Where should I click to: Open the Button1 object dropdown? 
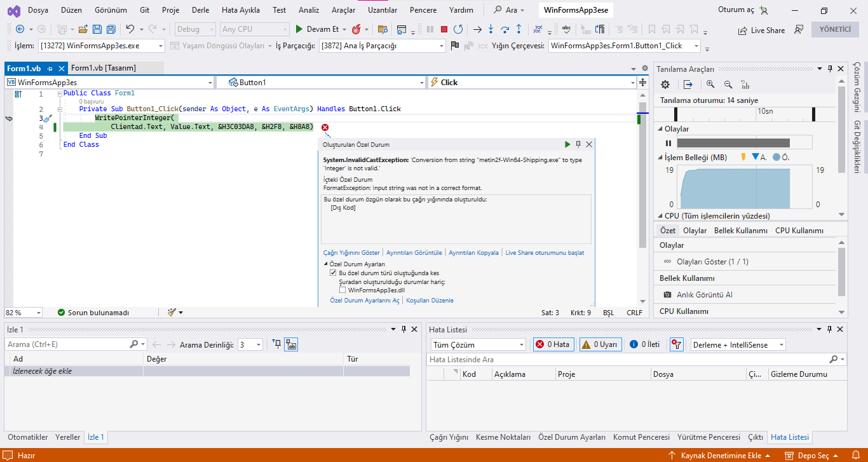[421, 83]
